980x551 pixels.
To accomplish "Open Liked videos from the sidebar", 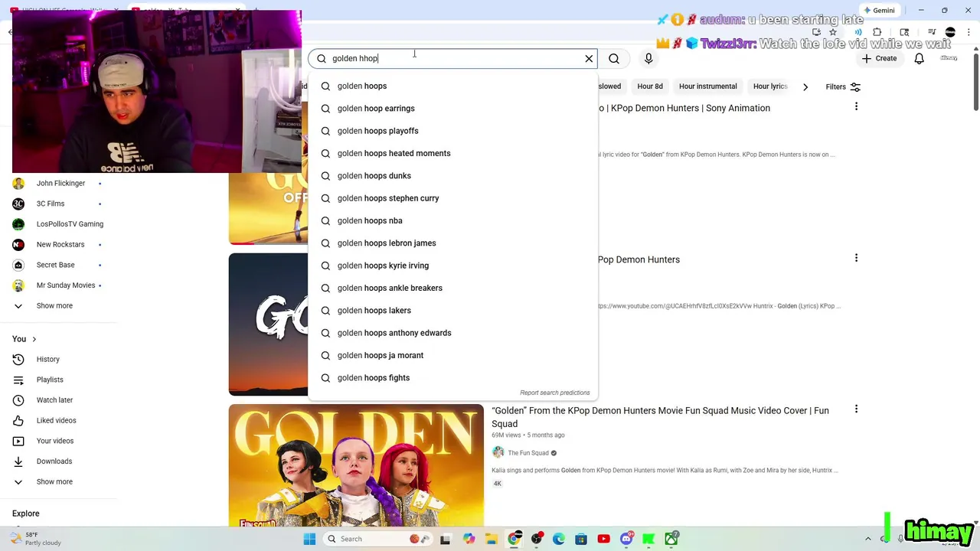I will (56, 420).
